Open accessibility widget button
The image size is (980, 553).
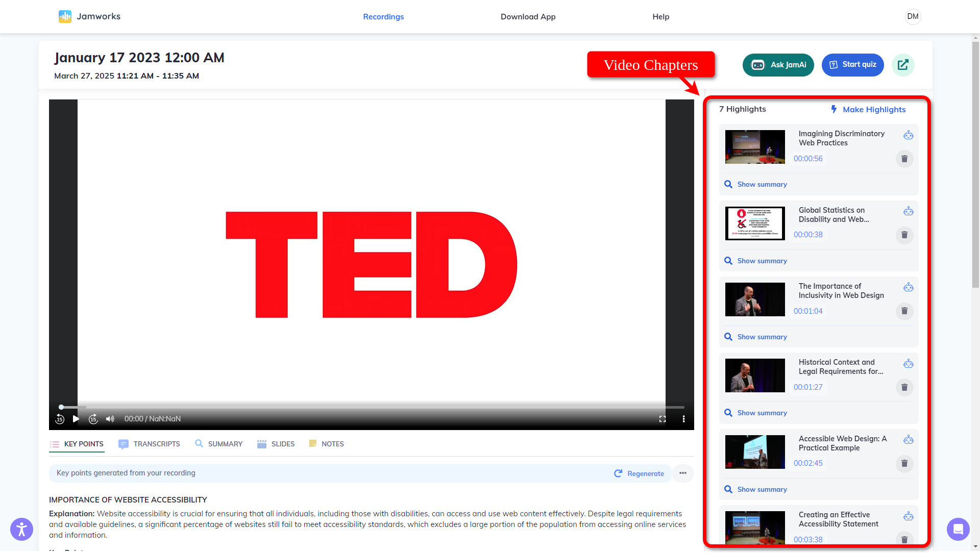point(21,529)
